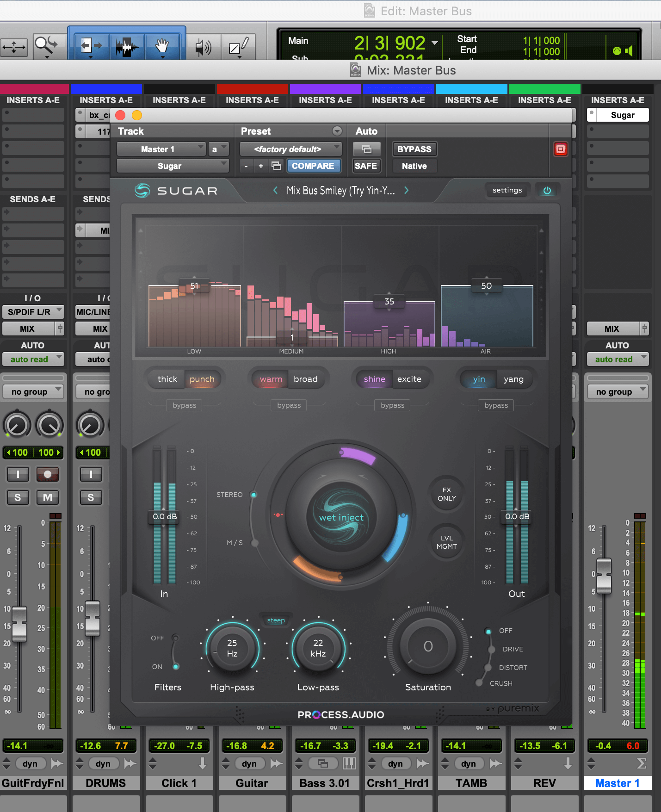Click the online MIDI indicator in counter
Image resolution: width=661 pixels, height=812 pixels.
pos(617,51)
